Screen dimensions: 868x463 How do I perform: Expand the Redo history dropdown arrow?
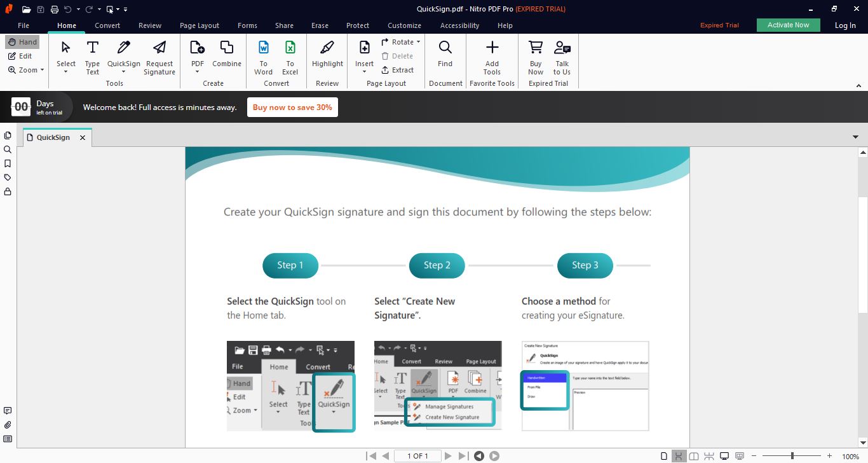click(x=99, y=10)
